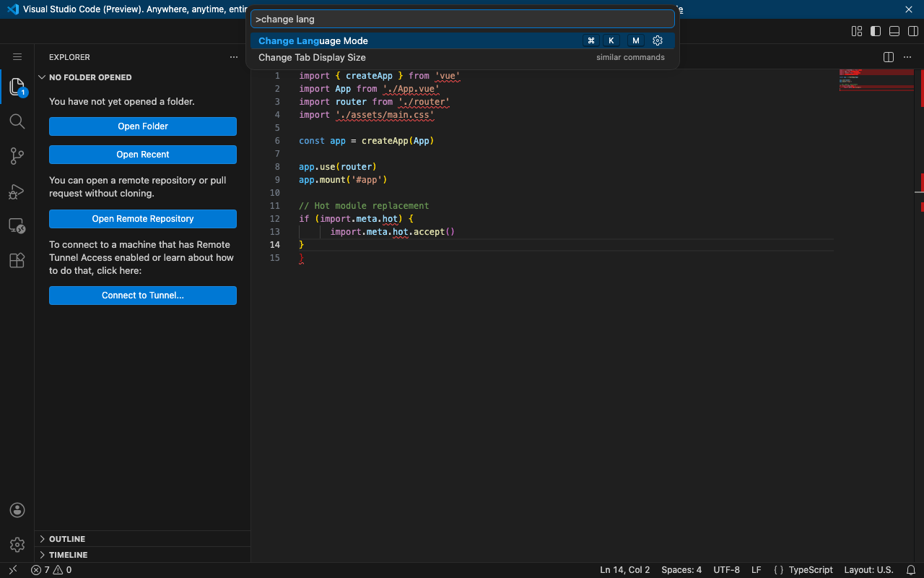The image size is (924, 578).
Task: Open the hamburger application menu
Action: [17, 57]
